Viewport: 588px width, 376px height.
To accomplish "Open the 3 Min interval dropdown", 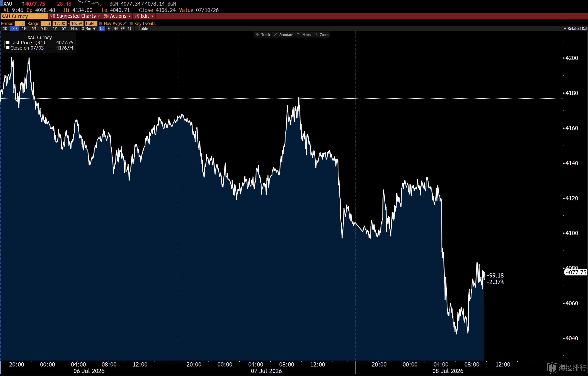I will point(89,29).
